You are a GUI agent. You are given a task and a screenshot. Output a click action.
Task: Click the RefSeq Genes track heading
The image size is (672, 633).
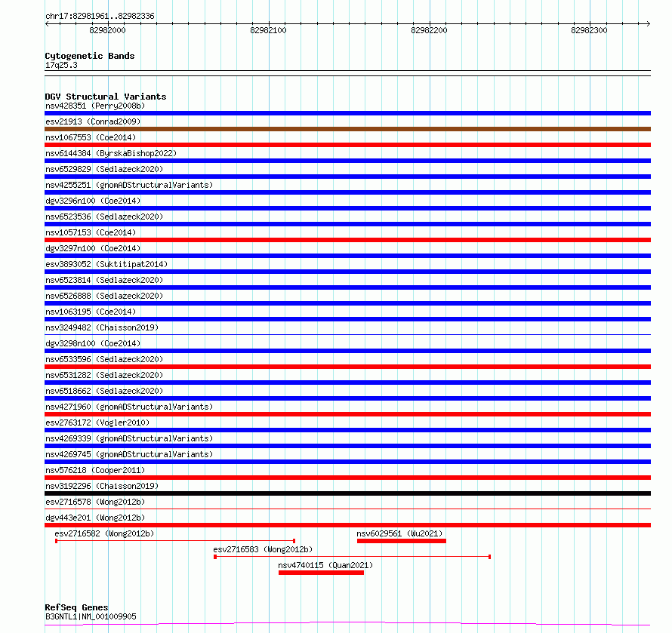[x=76, y=607]
